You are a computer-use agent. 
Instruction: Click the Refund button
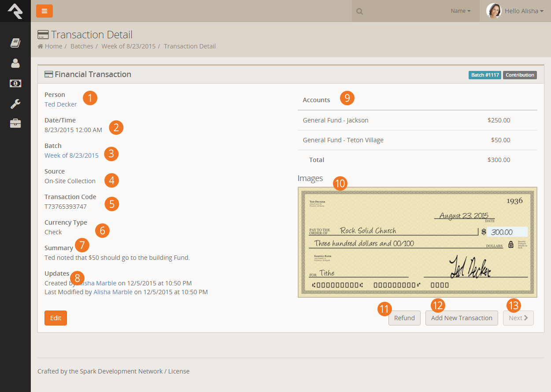[404, 318]
